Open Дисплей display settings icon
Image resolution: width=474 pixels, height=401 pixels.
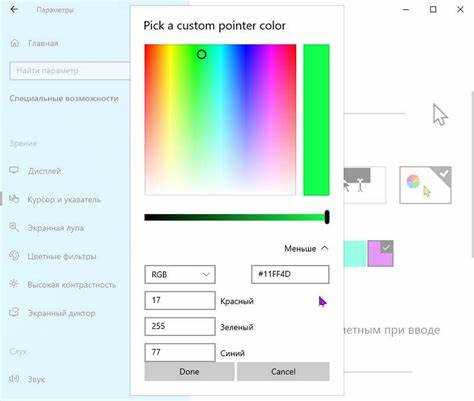click(14, 170)
